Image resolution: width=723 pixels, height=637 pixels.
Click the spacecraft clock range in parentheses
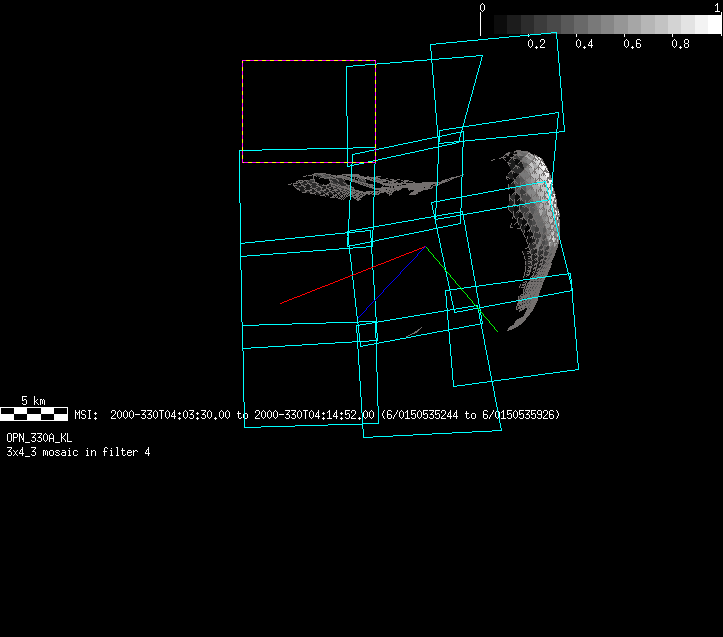tap(470, 414)
